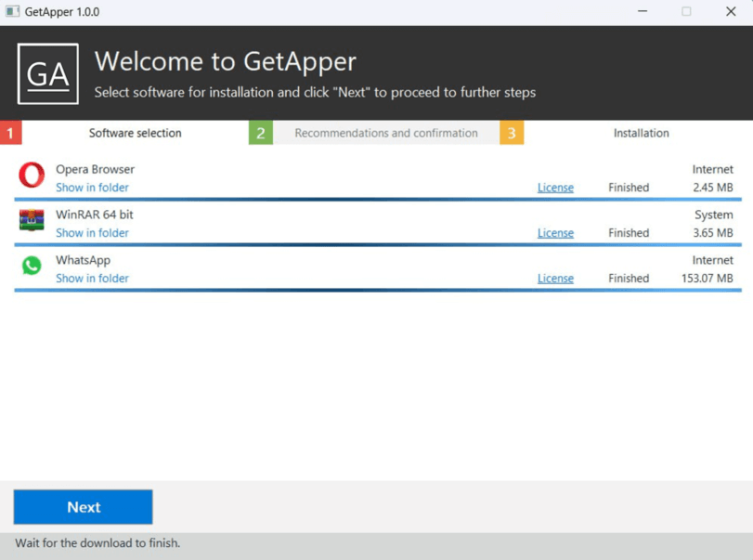This screenshot has width=753, height=560.
Task: Click the WinRAR 64 bit icon
Action: coord(32,220)
